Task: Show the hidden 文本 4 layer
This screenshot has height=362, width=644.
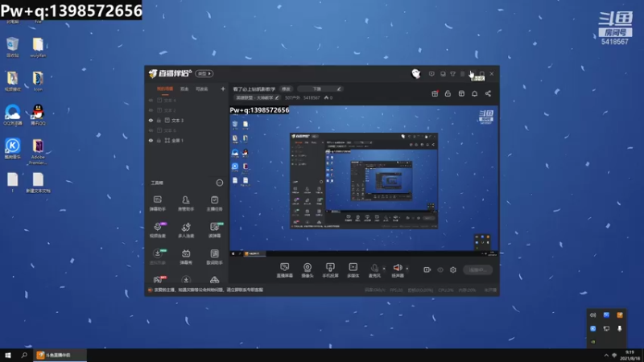Action: 151,100
